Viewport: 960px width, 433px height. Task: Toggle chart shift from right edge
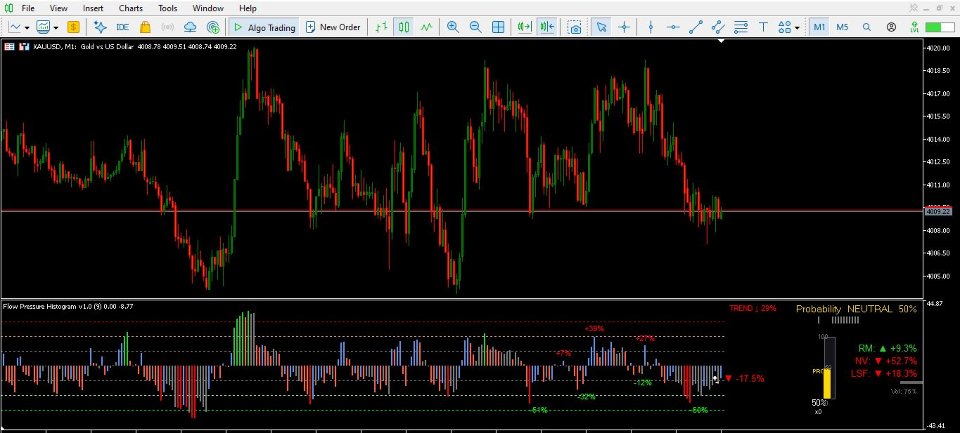pyautogui.click(x=547, y=28)
